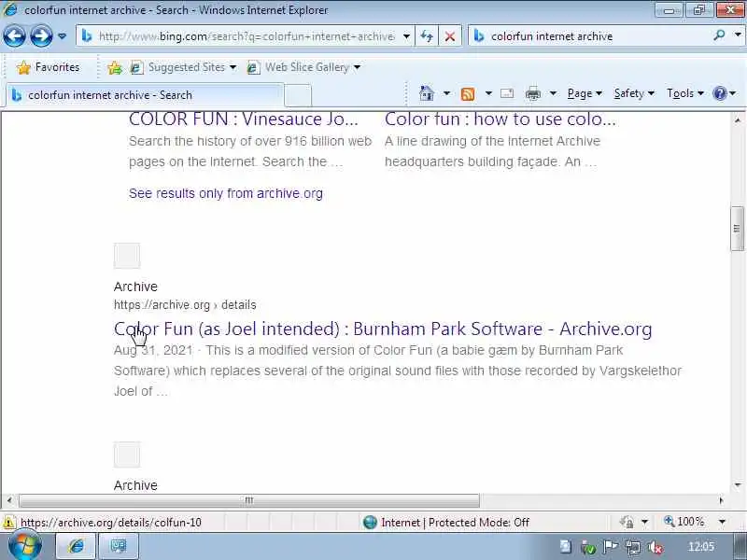Click See results only from archive.org

click(226, 193)
